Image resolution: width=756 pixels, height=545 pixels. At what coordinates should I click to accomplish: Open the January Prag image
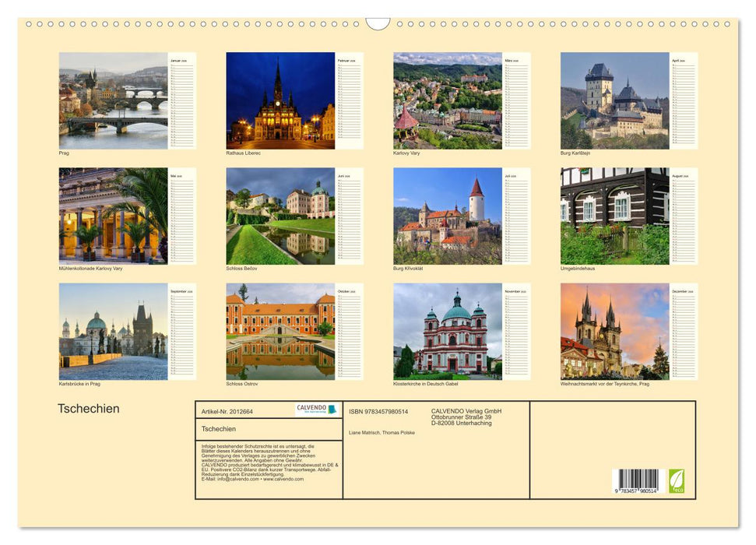tap(111, 99)
